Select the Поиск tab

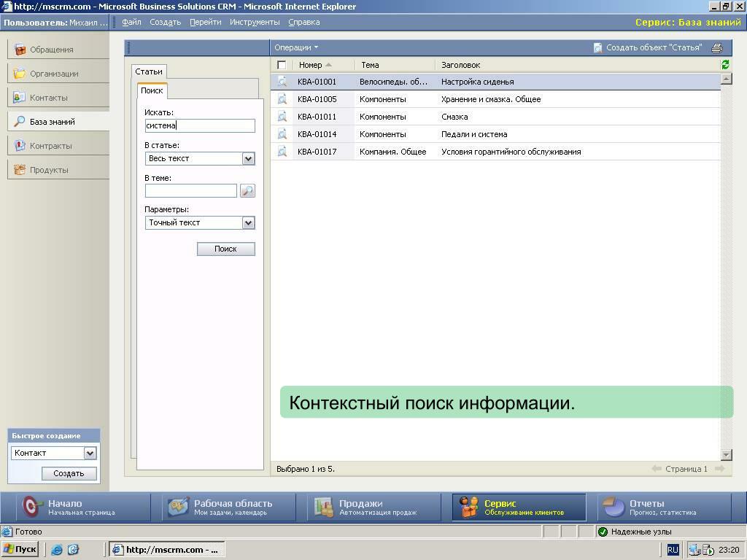tap(152, 90)
